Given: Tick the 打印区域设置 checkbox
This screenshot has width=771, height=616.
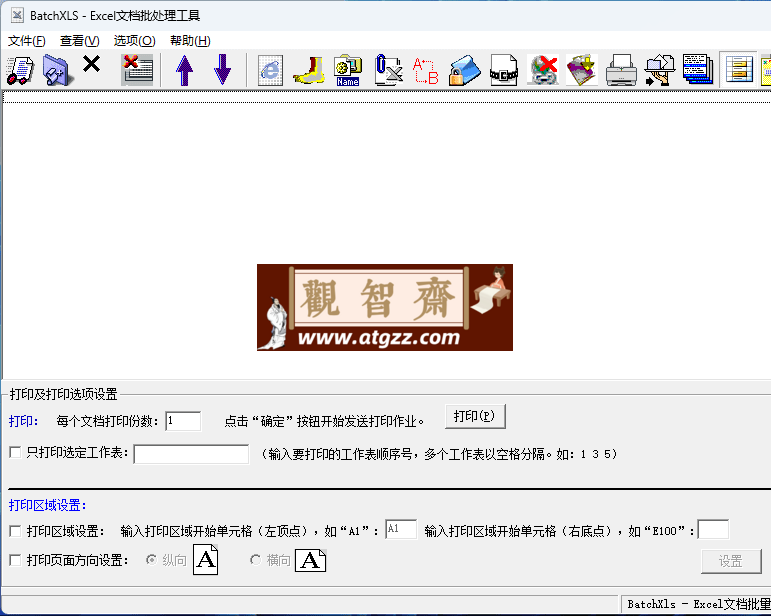Looking at the screenshot, I should coord(15,531).
